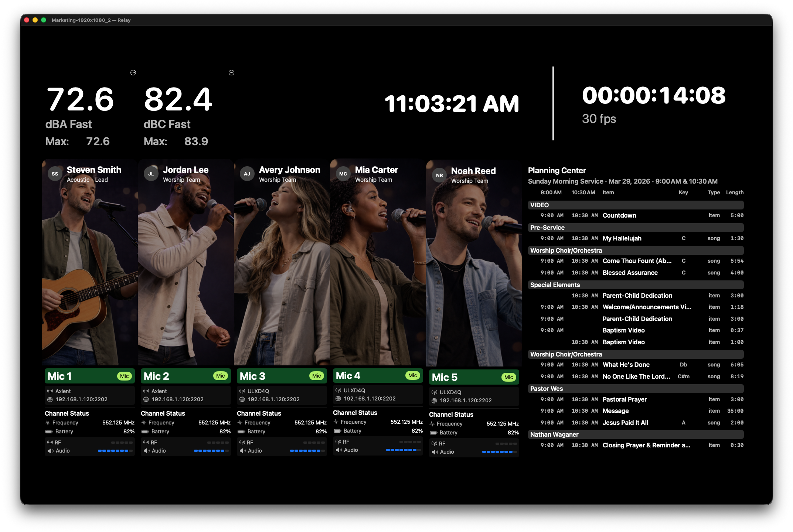Toggle the Mic badge on Mic 4

(x=413, y=375)
